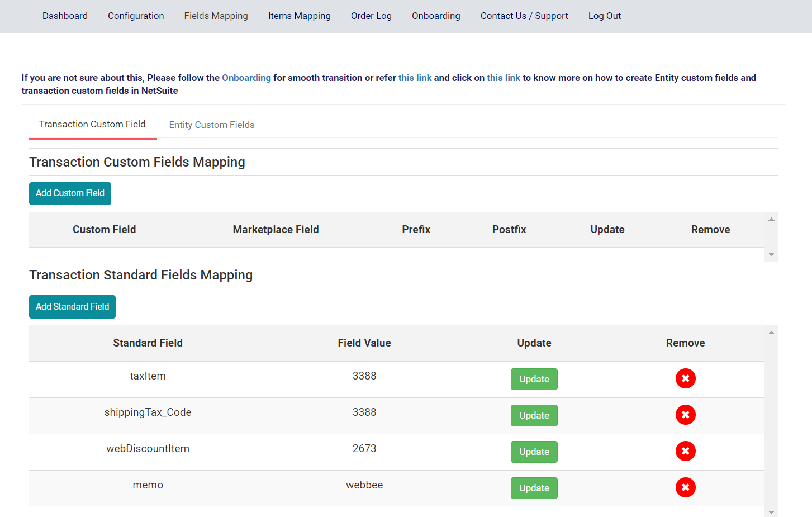Navigate to the Dashboard
The image size is (812, 517).
click(x=65, y=16)
